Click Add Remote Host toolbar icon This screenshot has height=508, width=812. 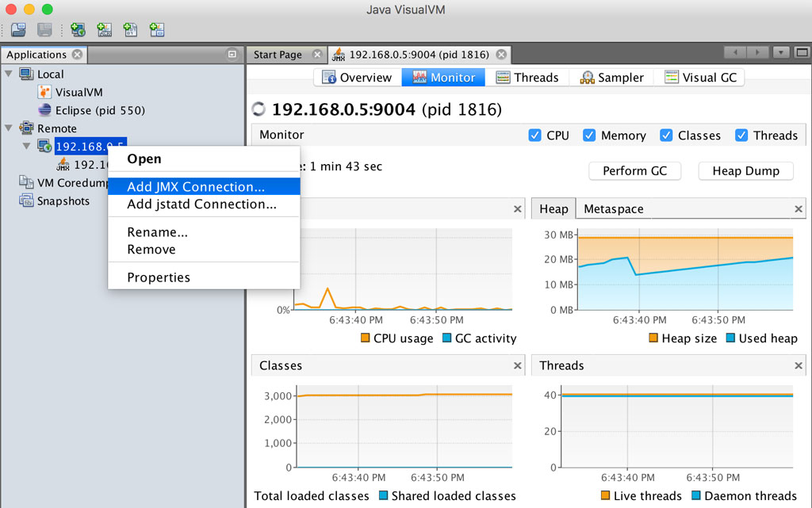[78, 29]
